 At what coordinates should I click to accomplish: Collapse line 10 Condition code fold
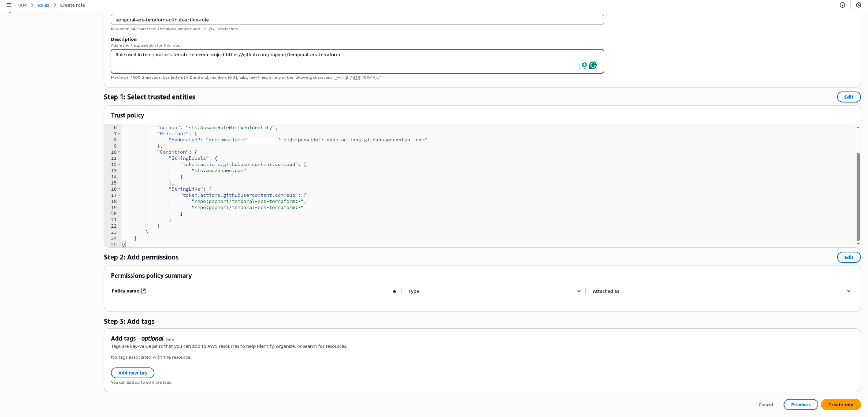click(x=119, y=153)
